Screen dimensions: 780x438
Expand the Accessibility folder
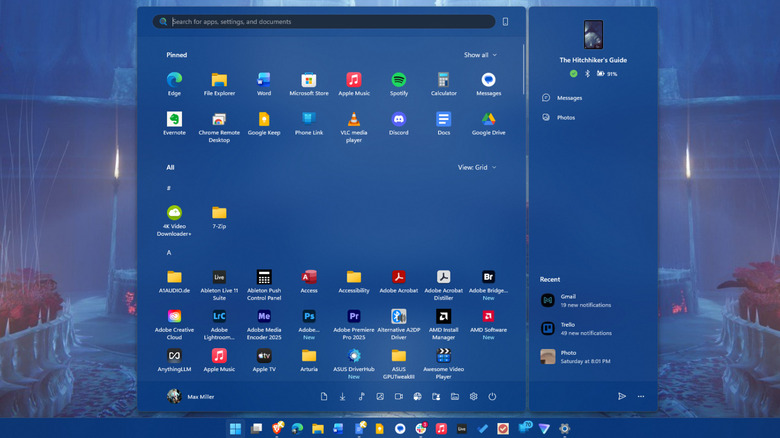pos(354,281)
